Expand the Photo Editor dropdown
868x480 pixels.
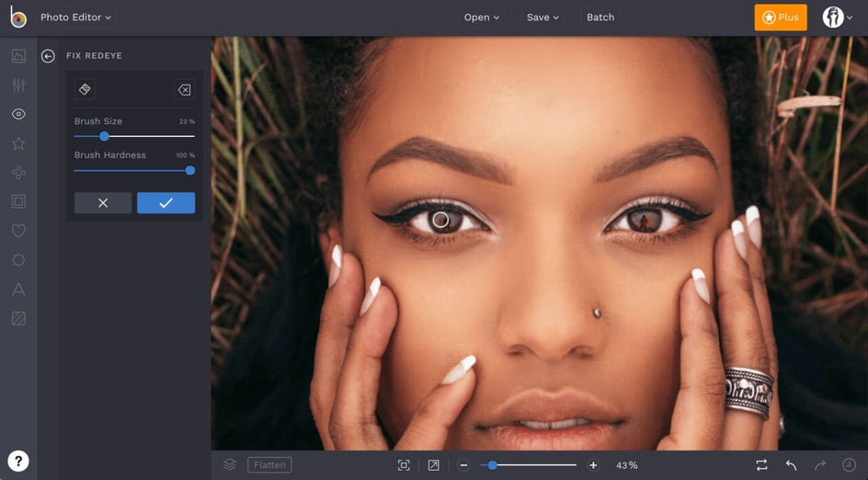(x=75, y=17)
